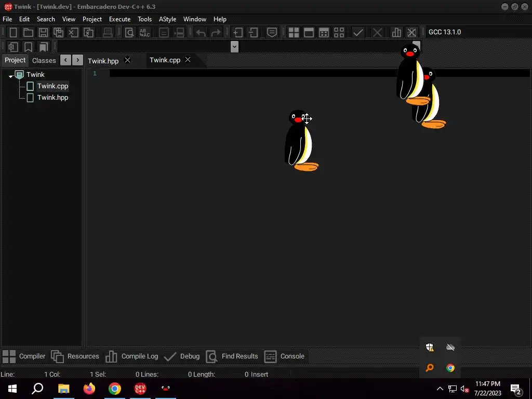Screen dimensions: 532x399
Task: Open the Tools menu
Action: point(144,19)
